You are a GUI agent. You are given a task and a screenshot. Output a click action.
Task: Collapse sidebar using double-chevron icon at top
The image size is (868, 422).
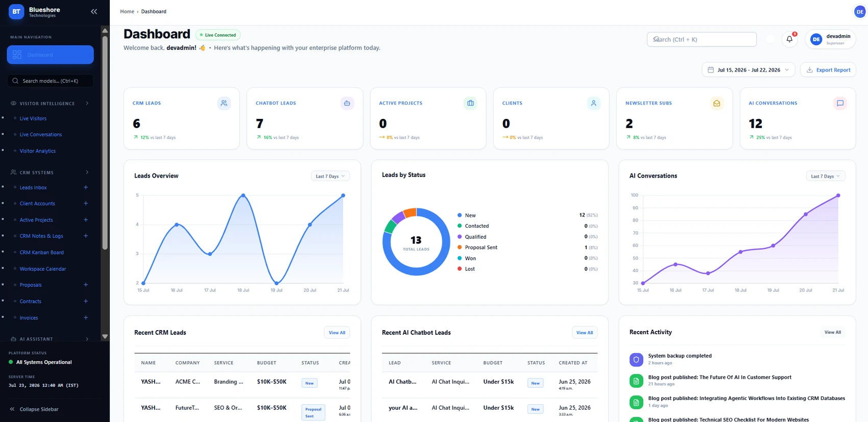coord(93,11)
